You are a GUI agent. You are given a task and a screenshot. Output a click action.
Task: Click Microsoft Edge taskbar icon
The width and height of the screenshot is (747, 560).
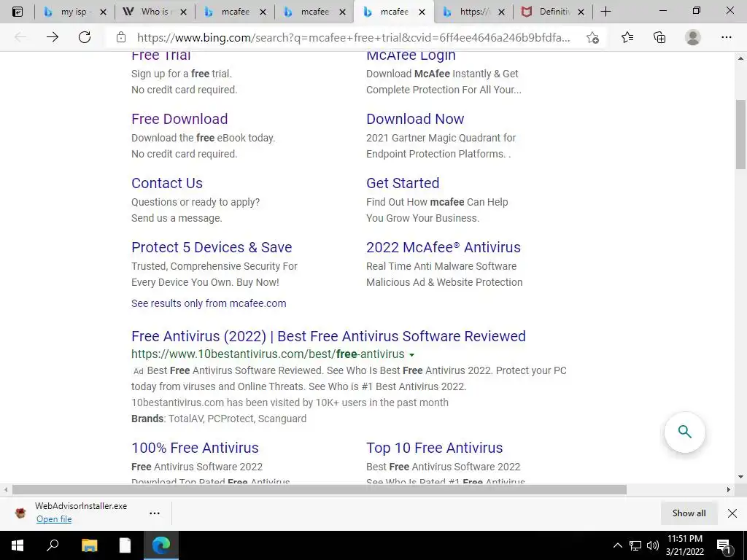(x=161, y=545)
